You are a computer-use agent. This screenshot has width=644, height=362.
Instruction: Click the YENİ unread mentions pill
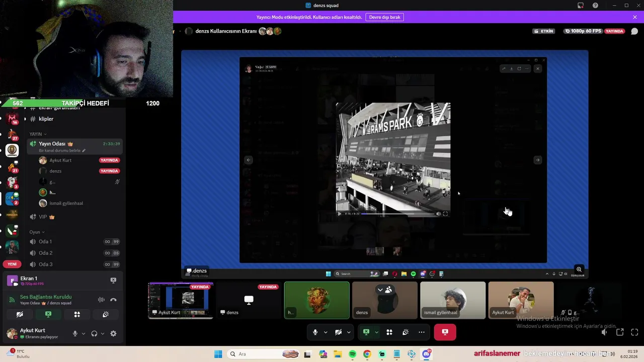coord(12,264)
